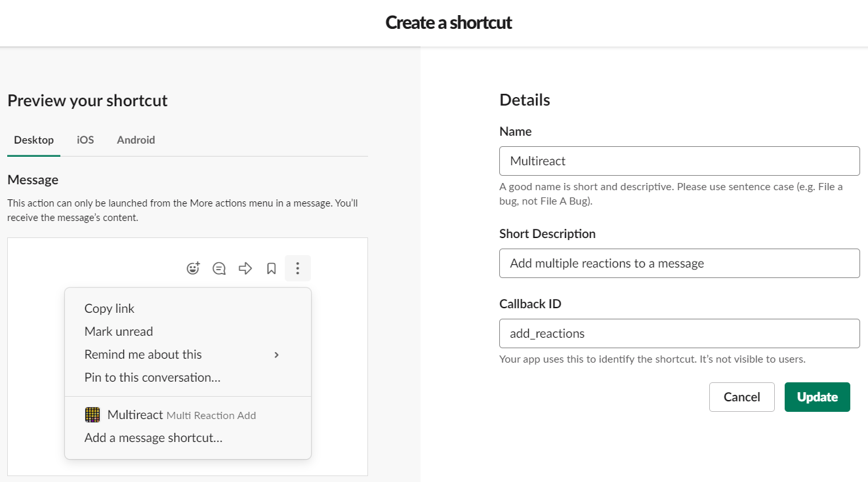The height and width of the screenshot is (482, 868).
Task: Select Mark unread menu entry
Action: point(188,331)
